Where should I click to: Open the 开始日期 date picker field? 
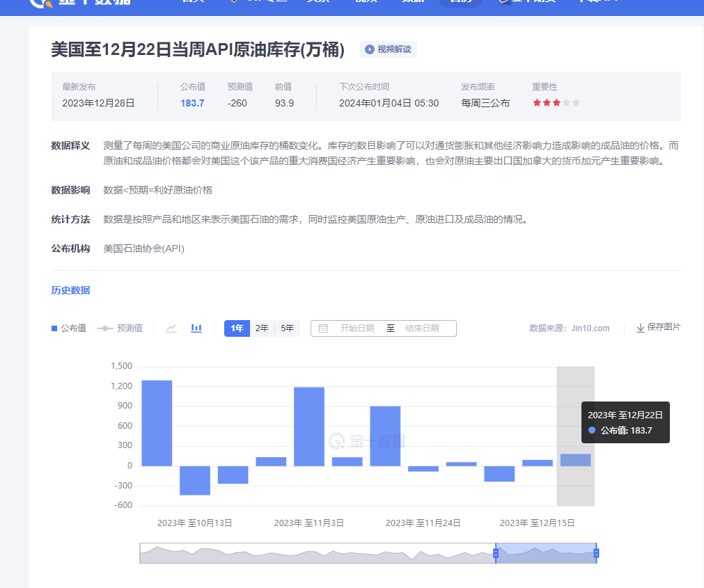coord(357,328)
